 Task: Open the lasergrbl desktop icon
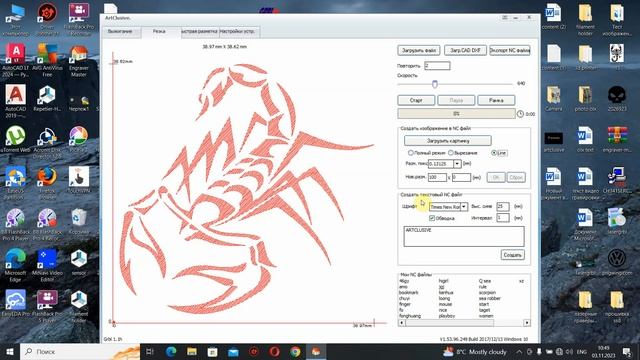point(617,221)
